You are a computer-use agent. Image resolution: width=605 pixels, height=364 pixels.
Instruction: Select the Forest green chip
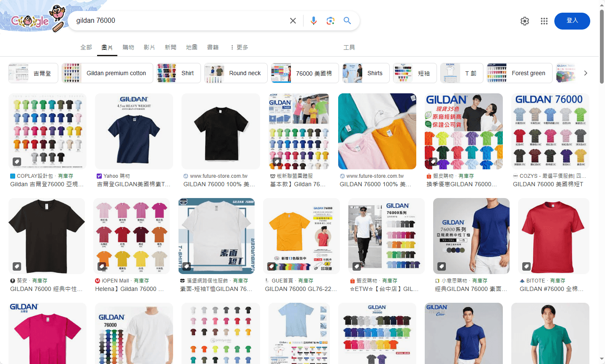pos(520,73)
